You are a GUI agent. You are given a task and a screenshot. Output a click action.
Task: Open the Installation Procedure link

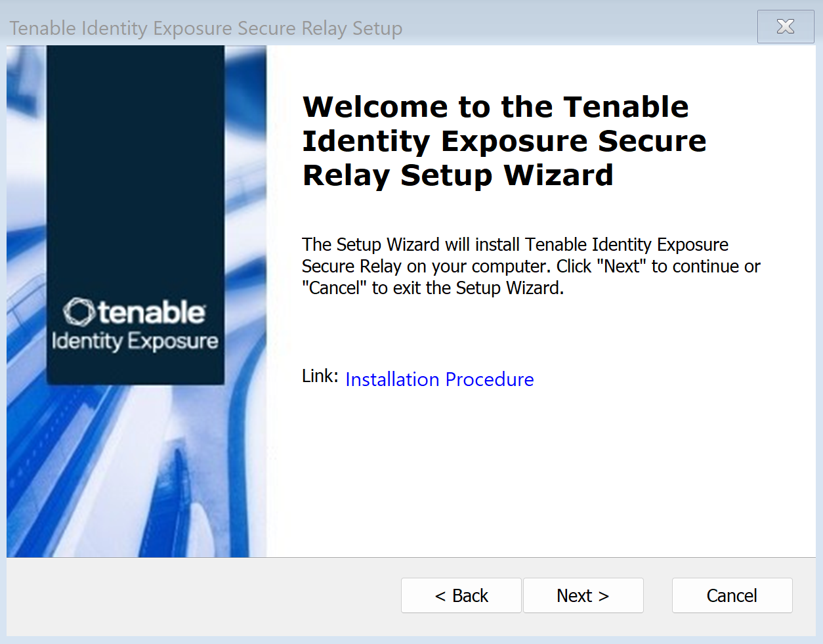click(439, 379)
